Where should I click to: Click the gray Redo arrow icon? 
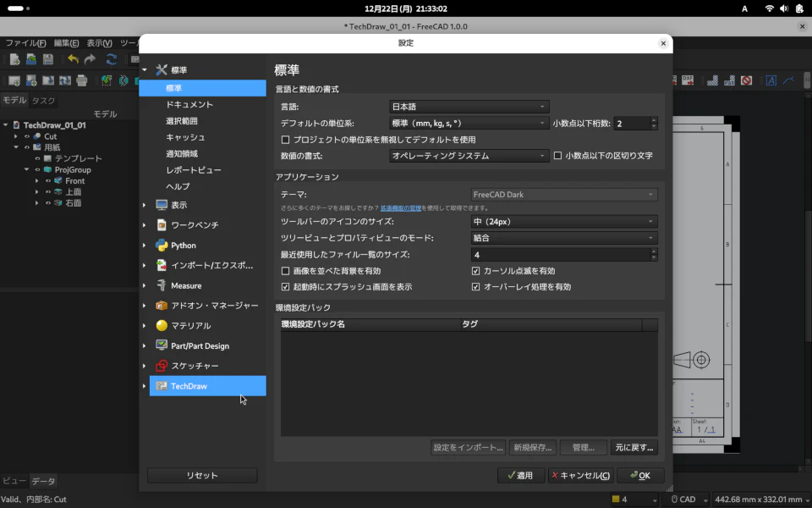click(91, 59)
